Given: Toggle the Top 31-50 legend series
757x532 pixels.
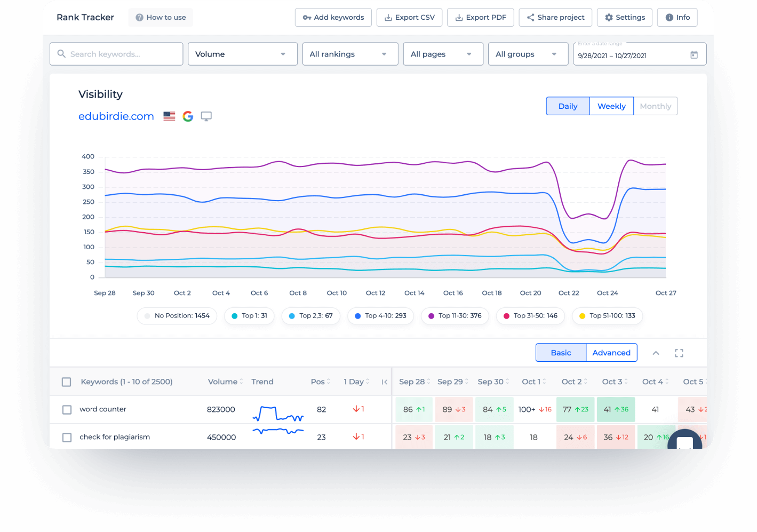Looking at the screenshot, I should pyautogui.click(x=531, y=316).
